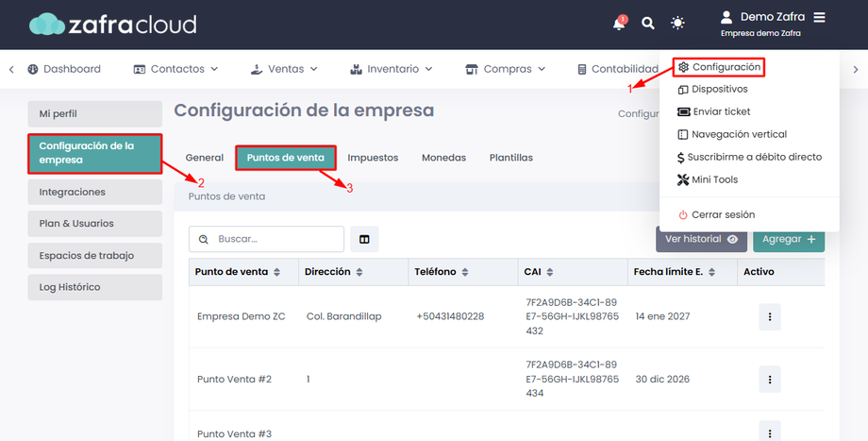Click the column layout icon next to search
The height and width of the screenshot is (441, 868).
click(x=364, y=239)
